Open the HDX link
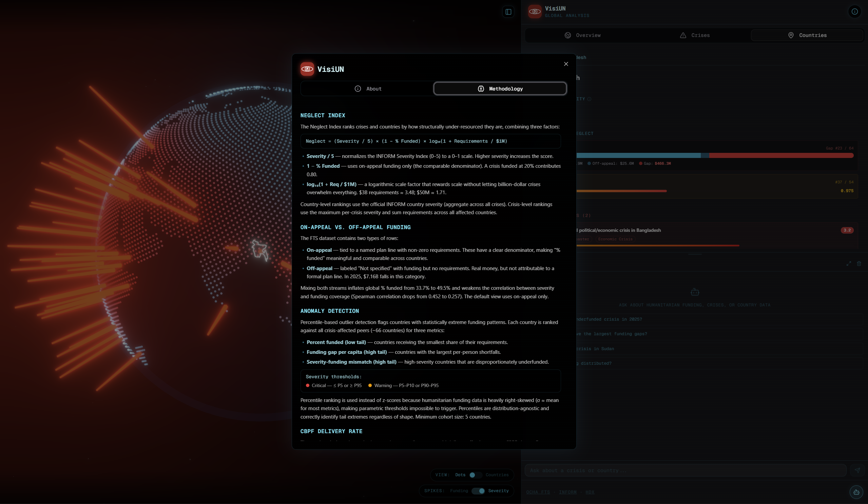The image size is (868, 504). [590, 492]
